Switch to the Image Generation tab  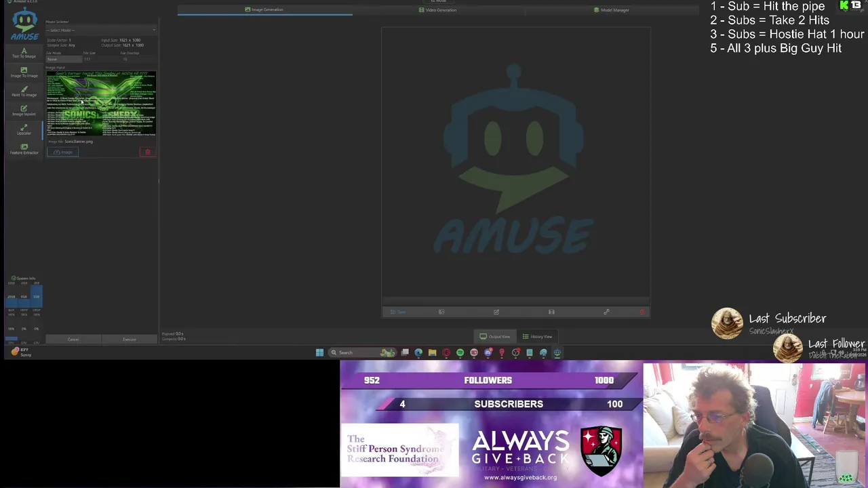tap(264, 9)
